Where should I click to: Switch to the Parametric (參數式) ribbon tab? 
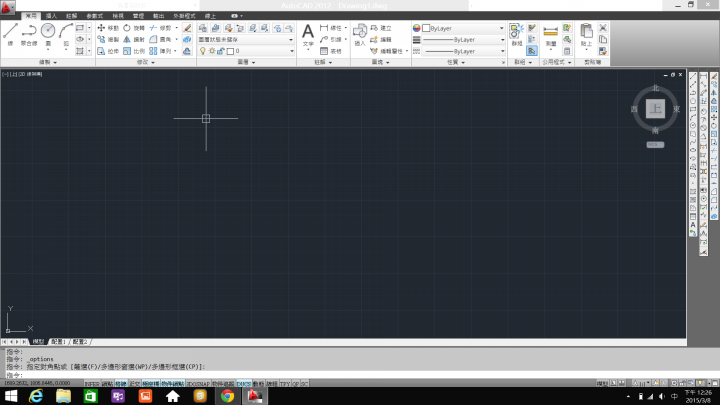pyautogui.click(x=95, y=16)
